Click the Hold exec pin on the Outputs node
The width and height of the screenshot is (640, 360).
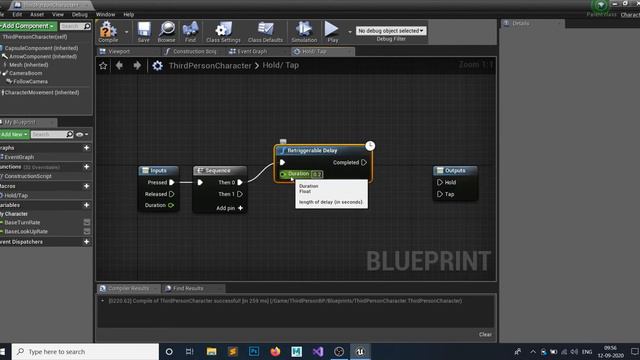click(440, 182)
